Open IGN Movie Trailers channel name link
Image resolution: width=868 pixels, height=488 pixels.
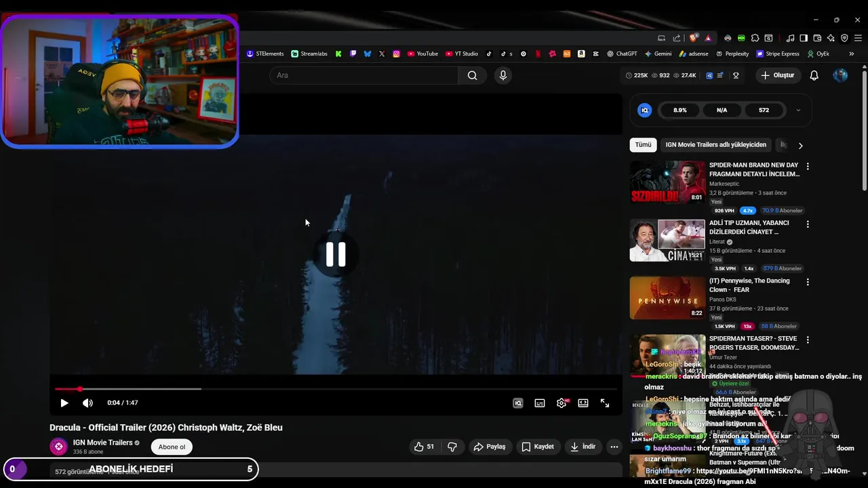(103, 443)
